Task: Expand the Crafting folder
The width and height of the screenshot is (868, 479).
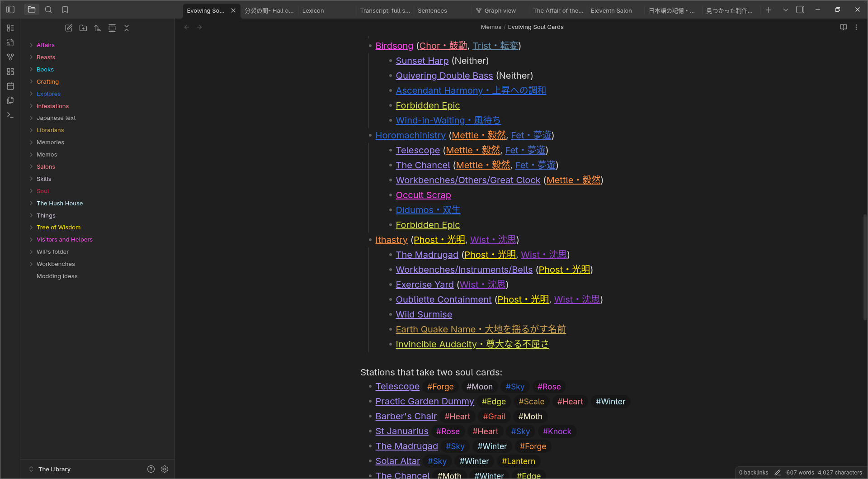Action: click(47, 82)
